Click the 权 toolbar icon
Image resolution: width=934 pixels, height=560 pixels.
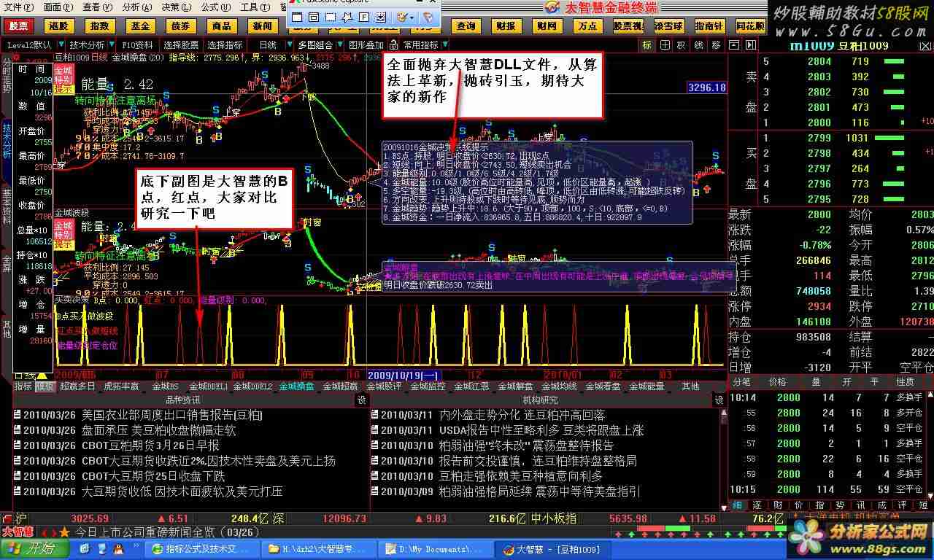coord(681,44)
